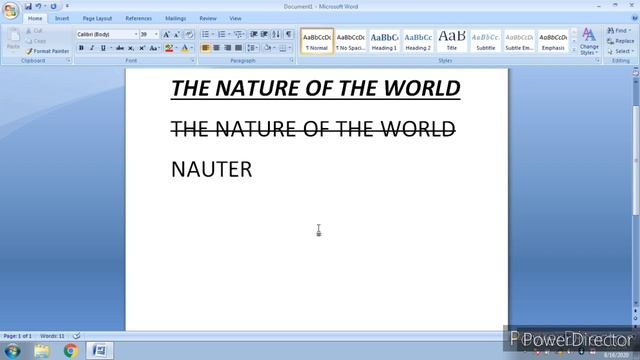Open the Find tool

click(x=619, y=31)
